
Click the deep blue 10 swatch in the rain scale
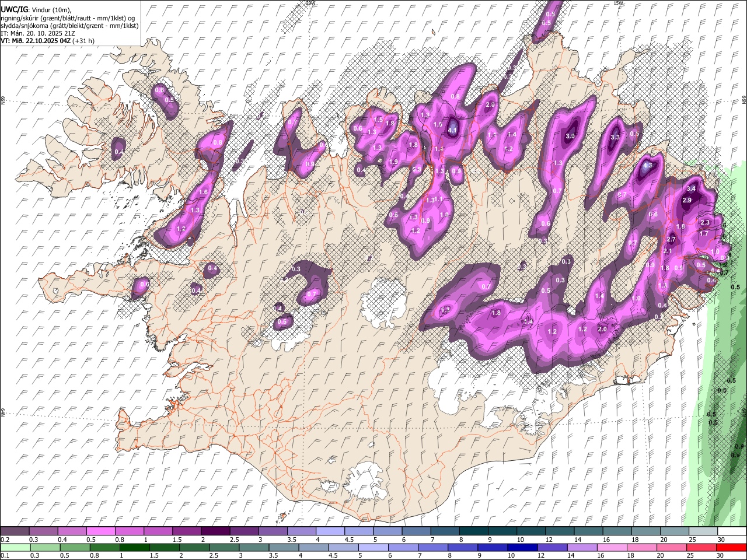point(522,548)
